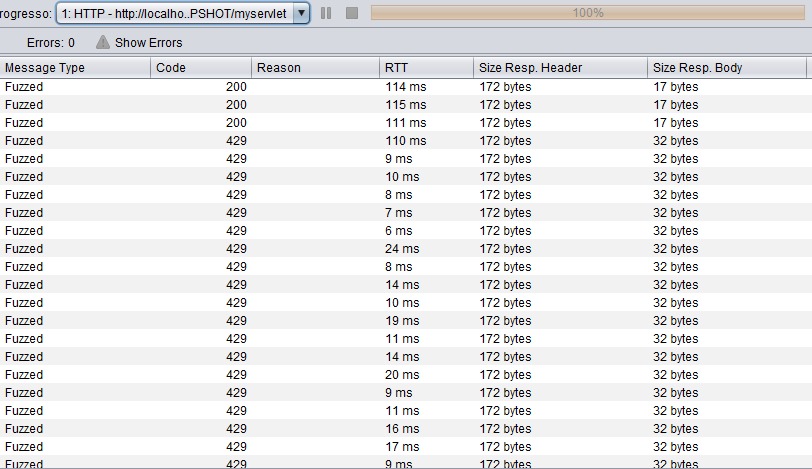Image resolution: width=812 pixels, height=469 pixels.
Task: Click 'Fuzzed' in the 6 ms row
Action: [24, 231]
